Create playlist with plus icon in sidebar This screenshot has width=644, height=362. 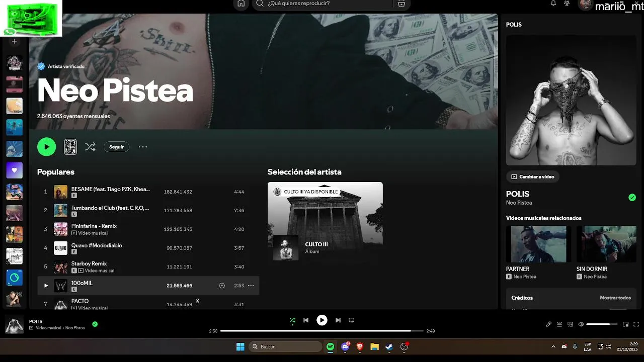14,41
